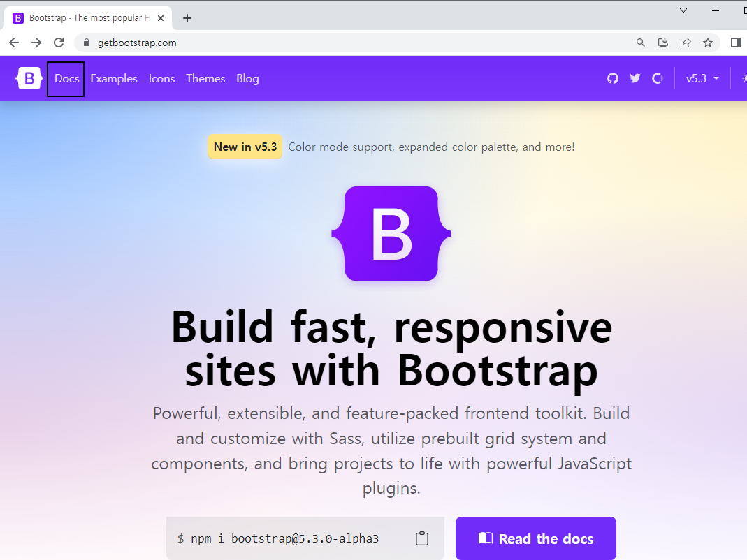Open the Examples navigation link
747x560 pixels.
tap(114, 79)
